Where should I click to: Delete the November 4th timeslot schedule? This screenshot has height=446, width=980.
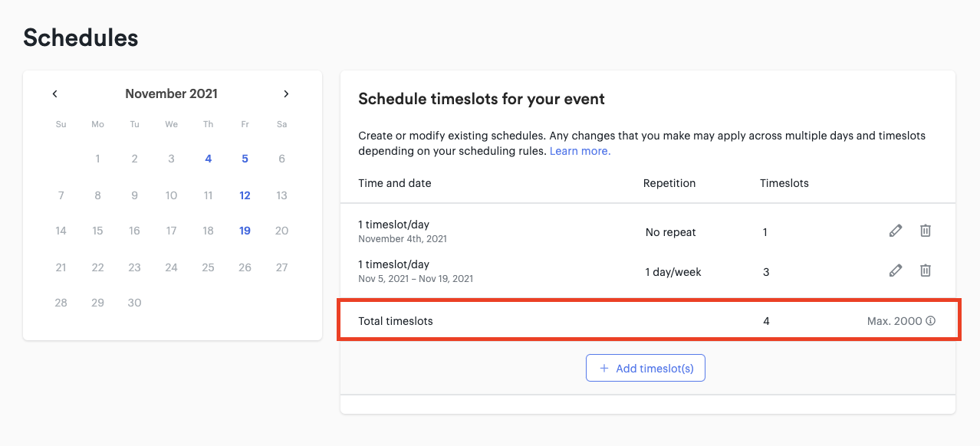926,231
